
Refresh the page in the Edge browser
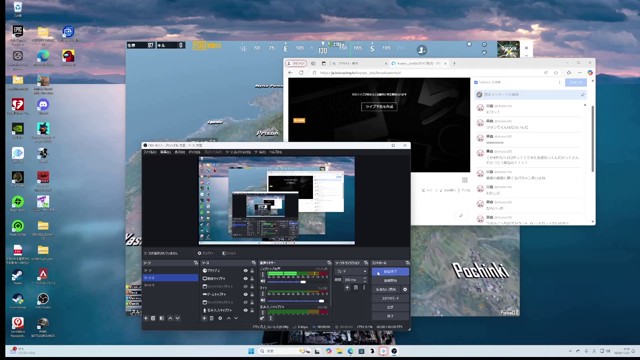point(301,73)
